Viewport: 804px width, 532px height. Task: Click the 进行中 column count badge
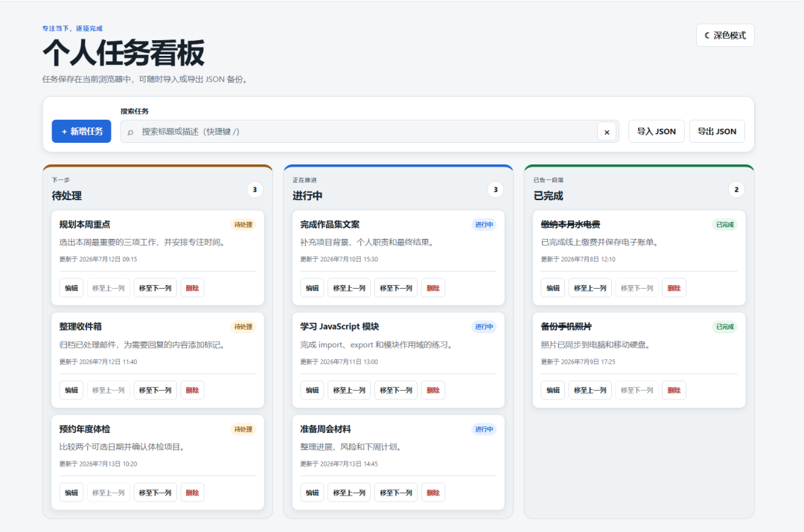(495, 190)
